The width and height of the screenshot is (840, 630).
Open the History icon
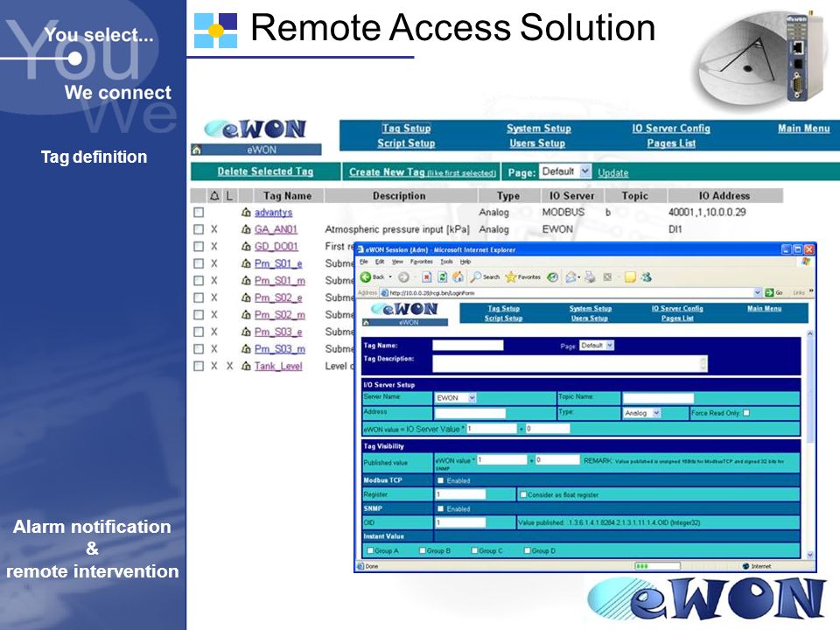(552, 277)
